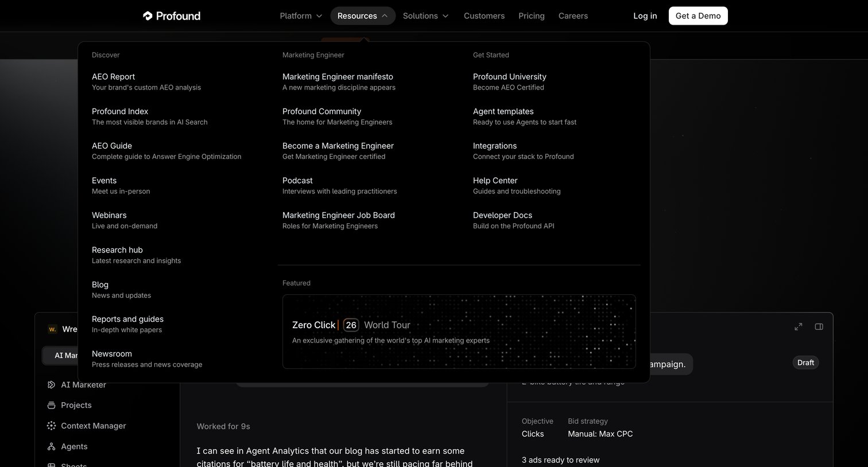Visit the Help Center

point(517,185)
